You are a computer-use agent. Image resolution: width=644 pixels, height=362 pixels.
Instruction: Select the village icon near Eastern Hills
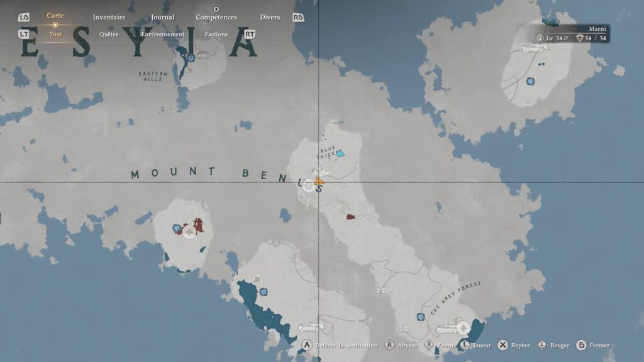point(203,55)
